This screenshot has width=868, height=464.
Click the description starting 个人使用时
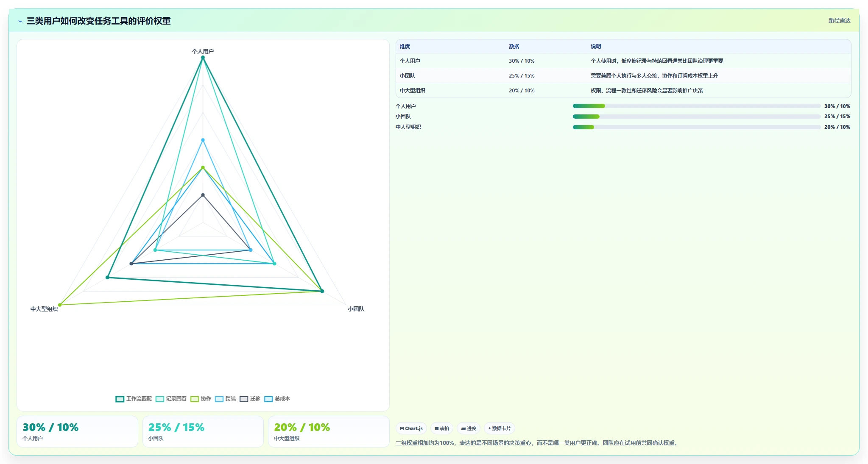pos(657,61)
